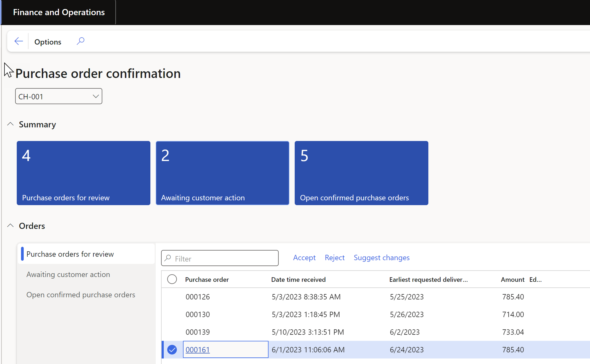The width and height of the screenshot is (590, 364).
Task: Switch to Awaiting customer action tab
Action: coord(68,275)
